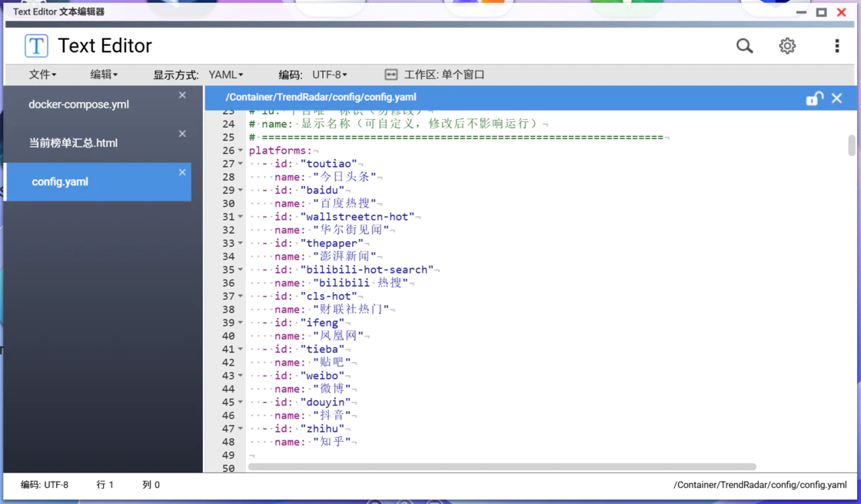
Task: Click the "cls-hot" id value
Action: click(329, 296)
